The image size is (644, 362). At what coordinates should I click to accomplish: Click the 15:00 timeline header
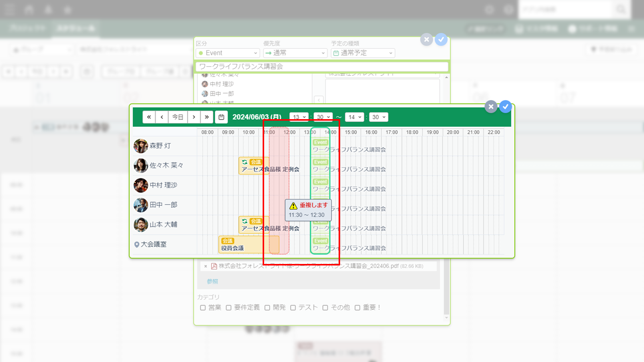(351, 132)
